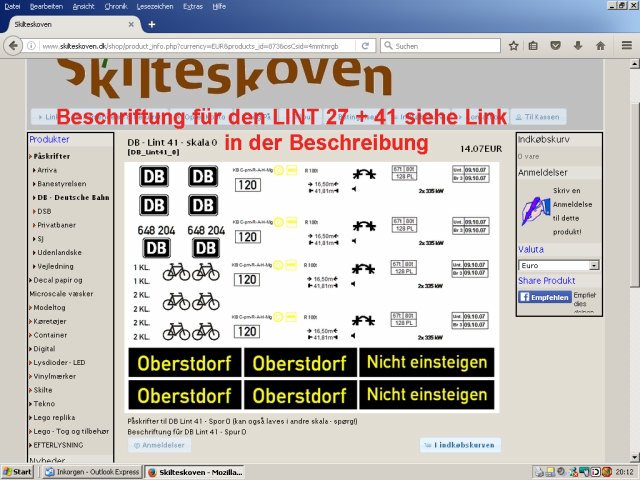The image size is (640, 480).
Task: Open the Tekno category
Action: (44, 404)
